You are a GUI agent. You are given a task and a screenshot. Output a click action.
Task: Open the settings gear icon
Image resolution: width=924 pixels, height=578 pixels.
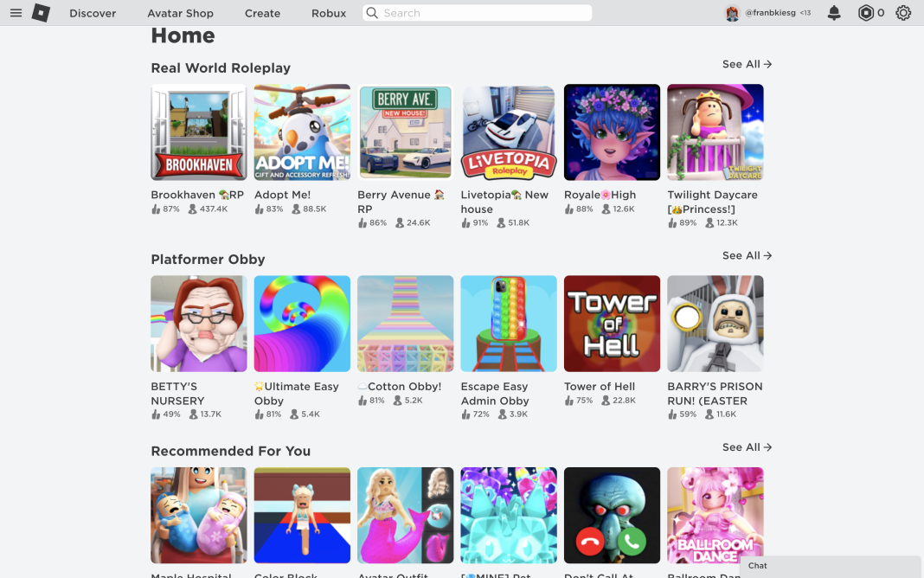click(x=903, y=12)
